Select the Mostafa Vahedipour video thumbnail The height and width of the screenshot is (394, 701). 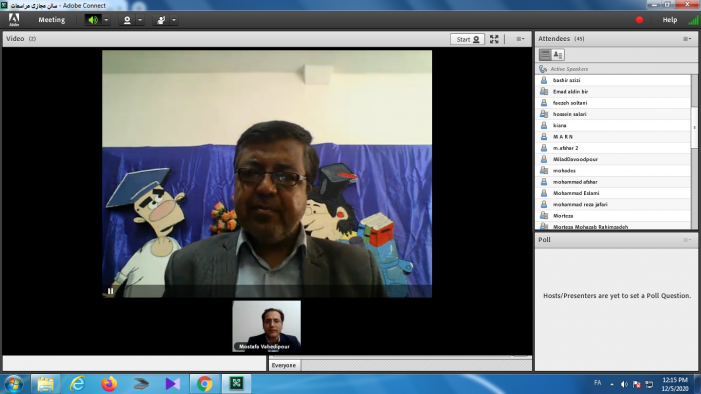(266, 326)
